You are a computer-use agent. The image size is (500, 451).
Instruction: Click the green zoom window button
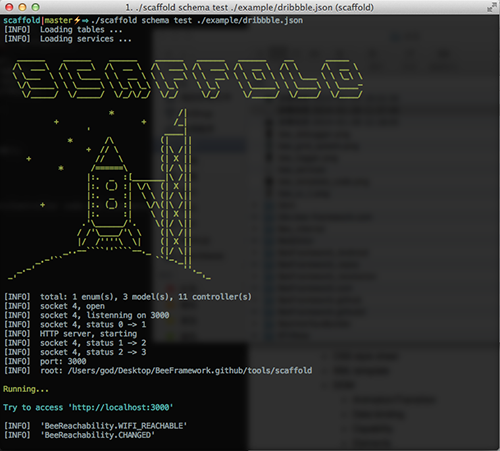pyautogui.click(x=35, y=7)
